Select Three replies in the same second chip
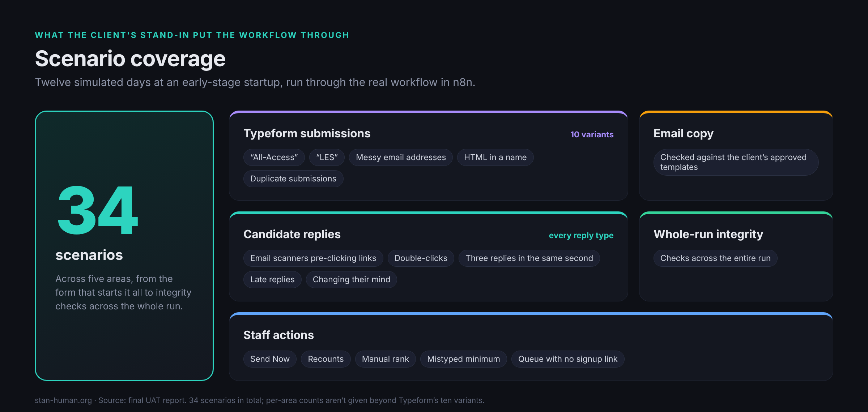 pyautogui.click(x=529, y=258)
